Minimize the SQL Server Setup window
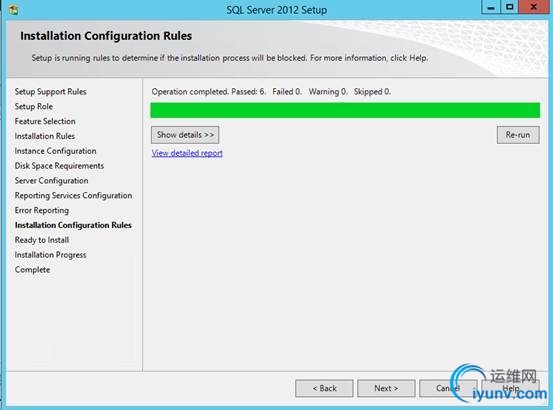 pyautogui.click(x=491, y=7)
